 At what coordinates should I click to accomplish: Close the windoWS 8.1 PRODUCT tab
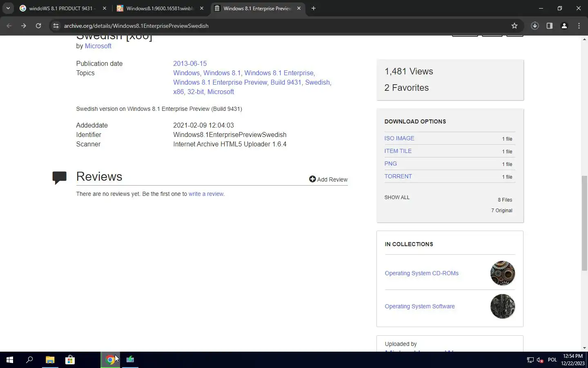pos(105,8)
